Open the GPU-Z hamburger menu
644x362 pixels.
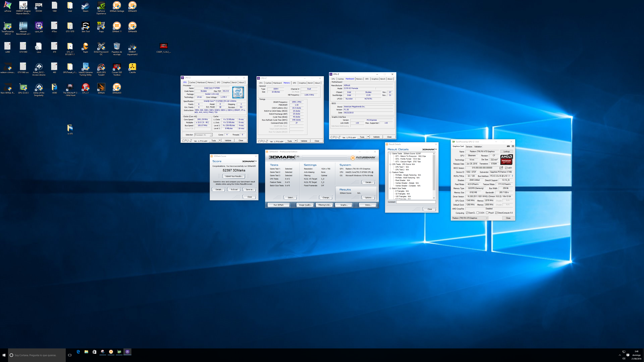(513, 146)
